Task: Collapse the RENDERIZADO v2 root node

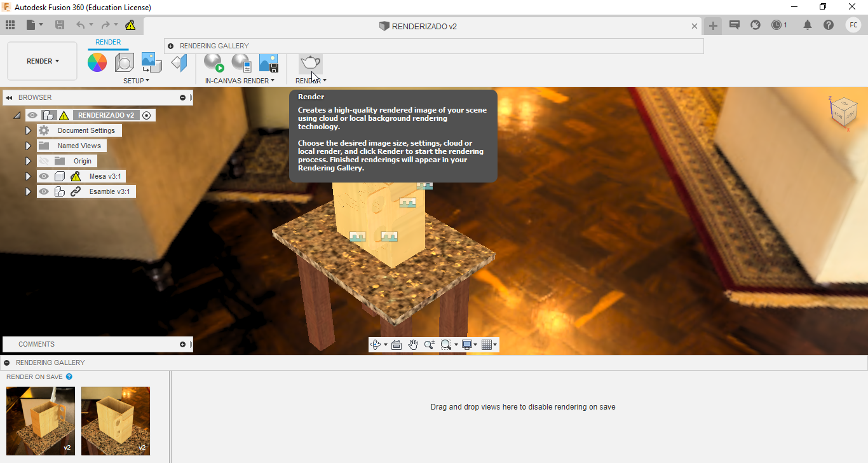Action: click(17, 116)
